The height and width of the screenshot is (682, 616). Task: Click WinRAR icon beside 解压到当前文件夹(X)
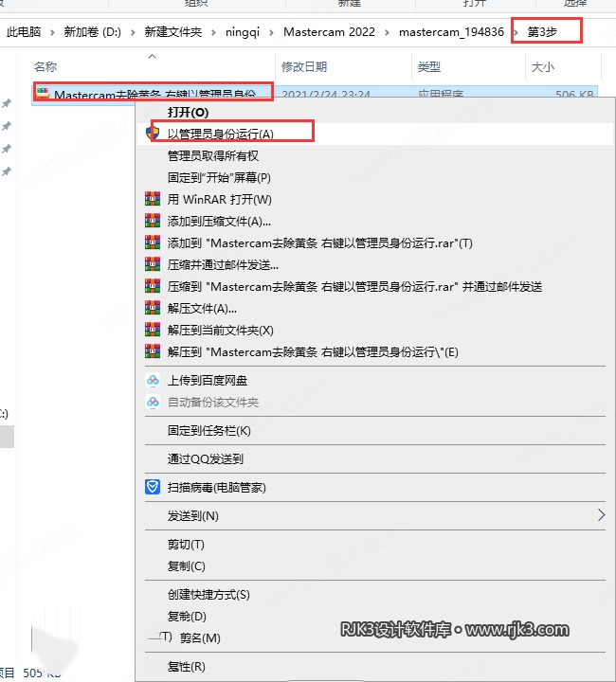(x=153, y=330)
